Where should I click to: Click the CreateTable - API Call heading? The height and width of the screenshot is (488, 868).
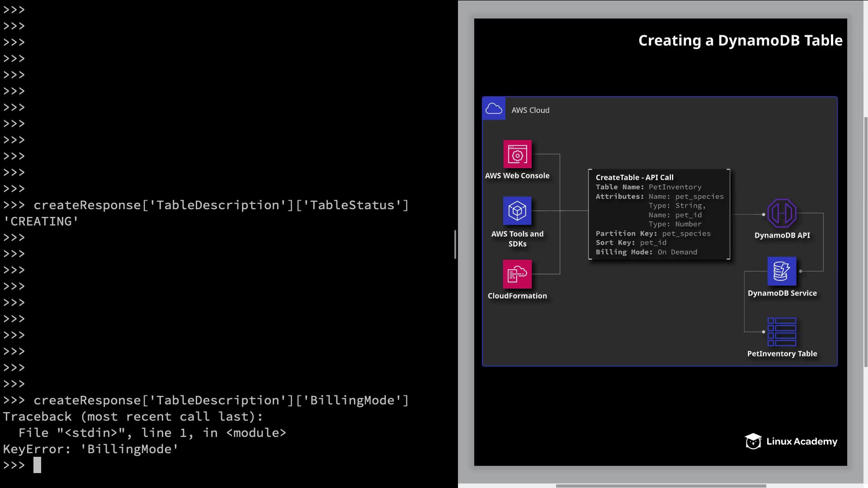(x=634, y=178)
